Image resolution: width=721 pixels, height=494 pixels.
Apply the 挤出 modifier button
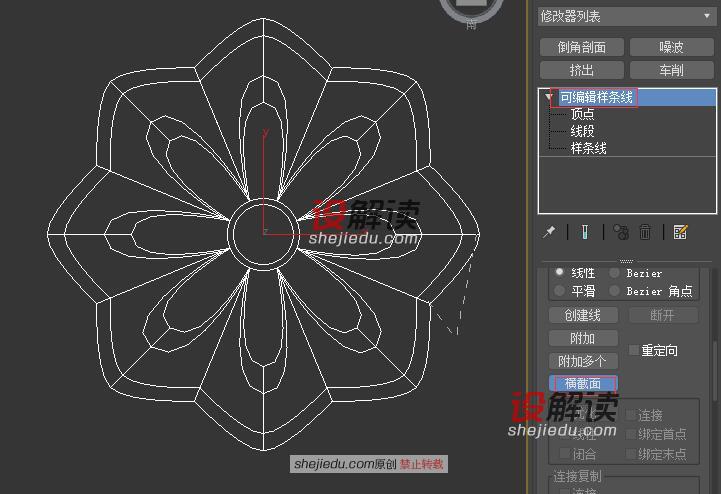[582, 70]
